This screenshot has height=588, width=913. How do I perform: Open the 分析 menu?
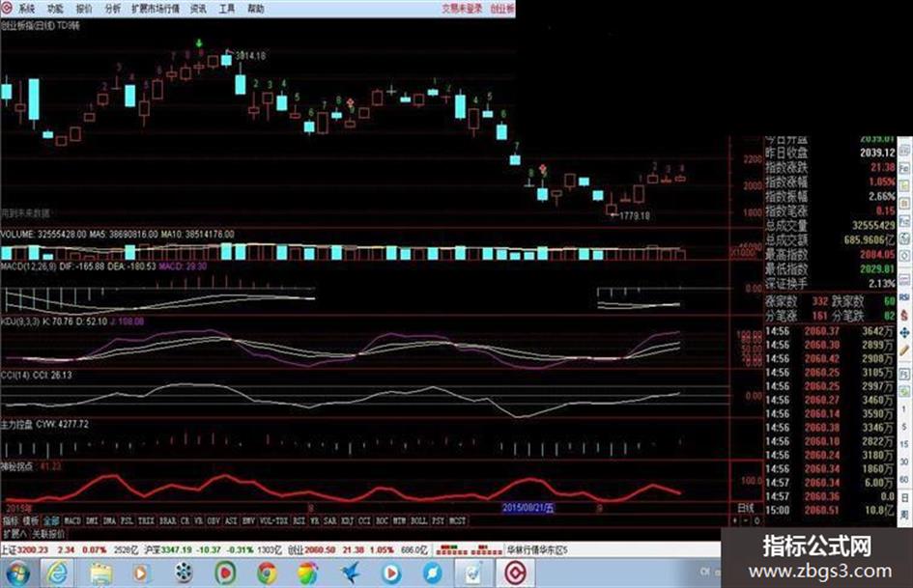[113, 9]
